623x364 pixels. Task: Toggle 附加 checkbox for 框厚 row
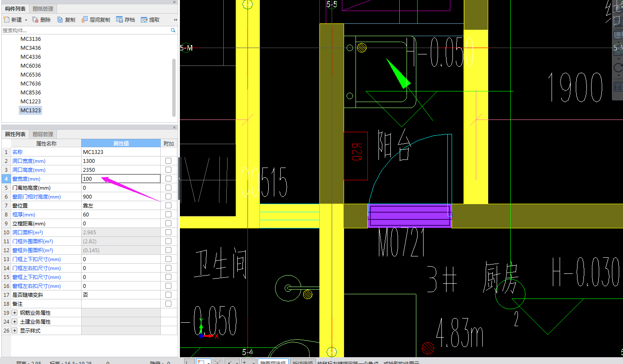pos(168,214)
